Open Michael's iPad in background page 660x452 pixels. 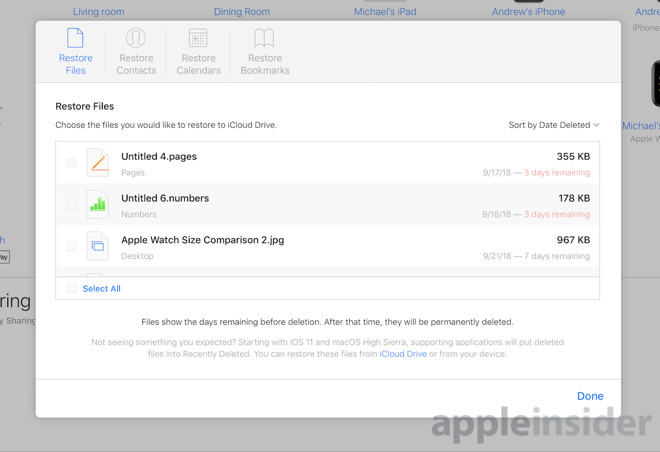[385, 12]
